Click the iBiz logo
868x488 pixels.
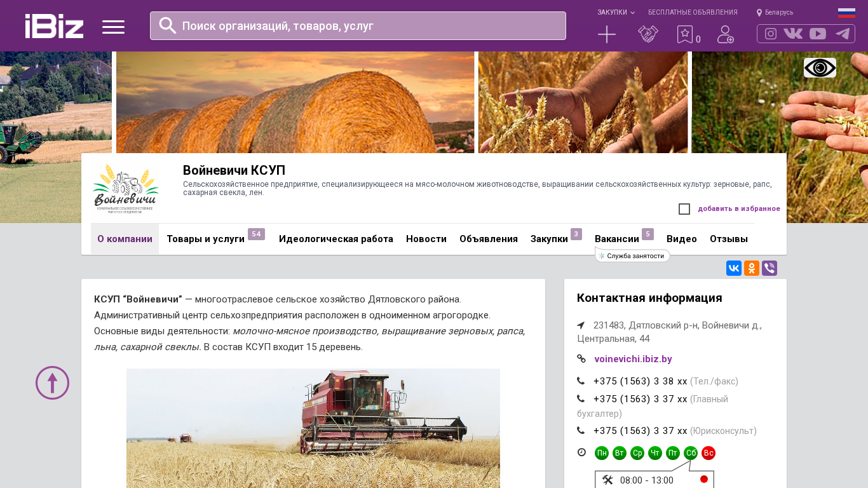[54, 26]
